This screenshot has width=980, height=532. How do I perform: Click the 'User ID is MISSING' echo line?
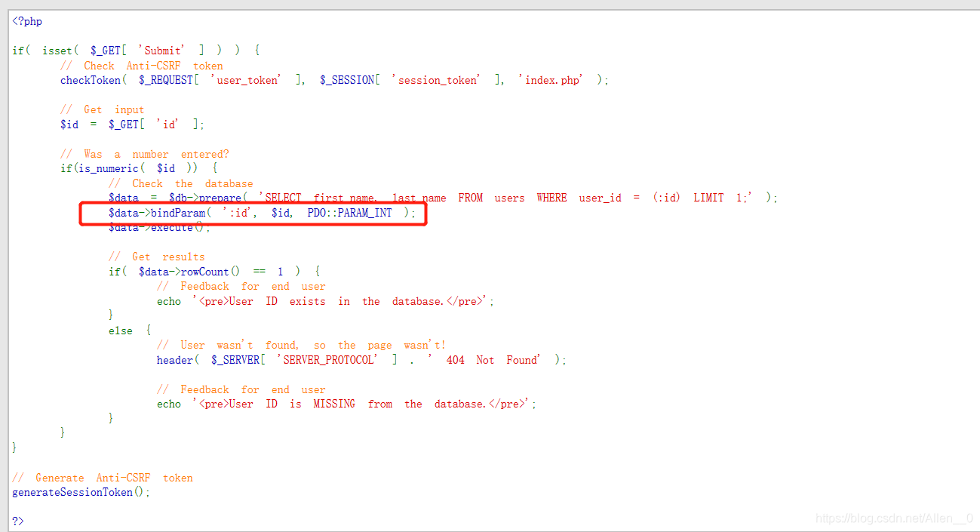(x=347, y=404)
